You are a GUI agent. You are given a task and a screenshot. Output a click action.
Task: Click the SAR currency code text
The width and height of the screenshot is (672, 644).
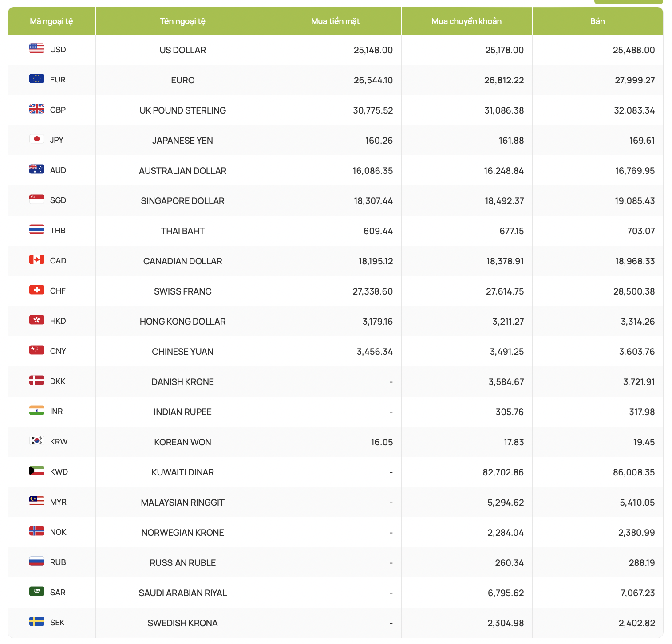tap(58, 593)
